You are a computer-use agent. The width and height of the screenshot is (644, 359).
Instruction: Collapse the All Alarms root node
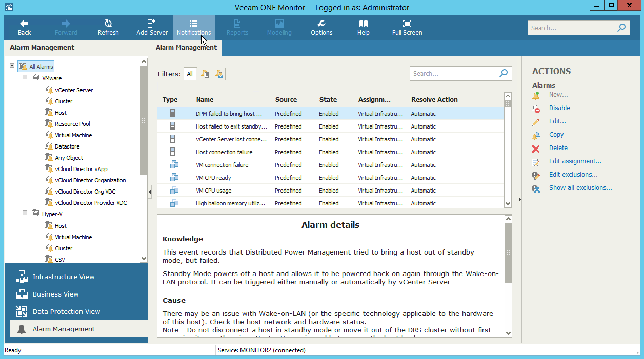[x=12, y=66]
